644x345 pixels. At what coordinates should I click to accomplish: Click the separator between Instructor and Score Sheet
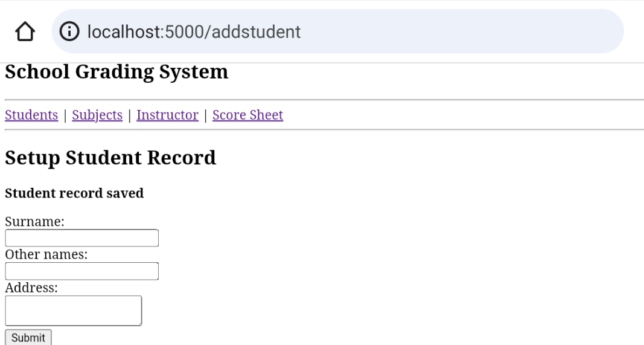point(205,115)
